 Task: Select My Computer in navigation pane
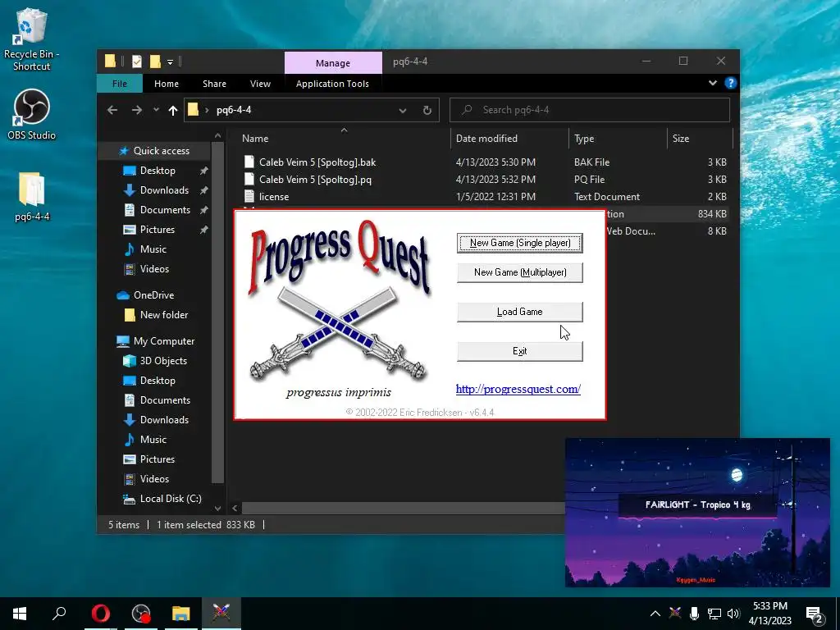tap(163, 341)
